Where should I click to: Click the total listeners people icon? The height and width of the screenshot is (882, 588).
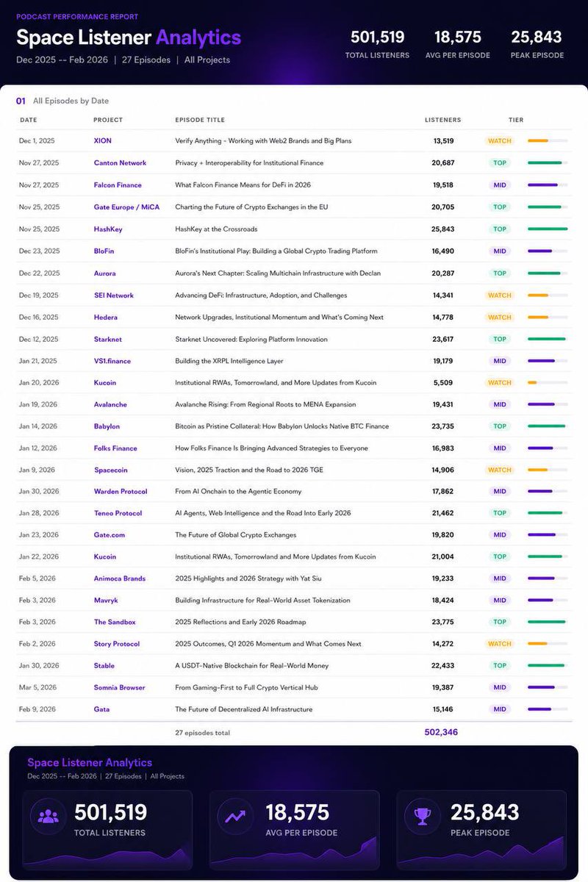pyautogui.click(x=48, y=817)
